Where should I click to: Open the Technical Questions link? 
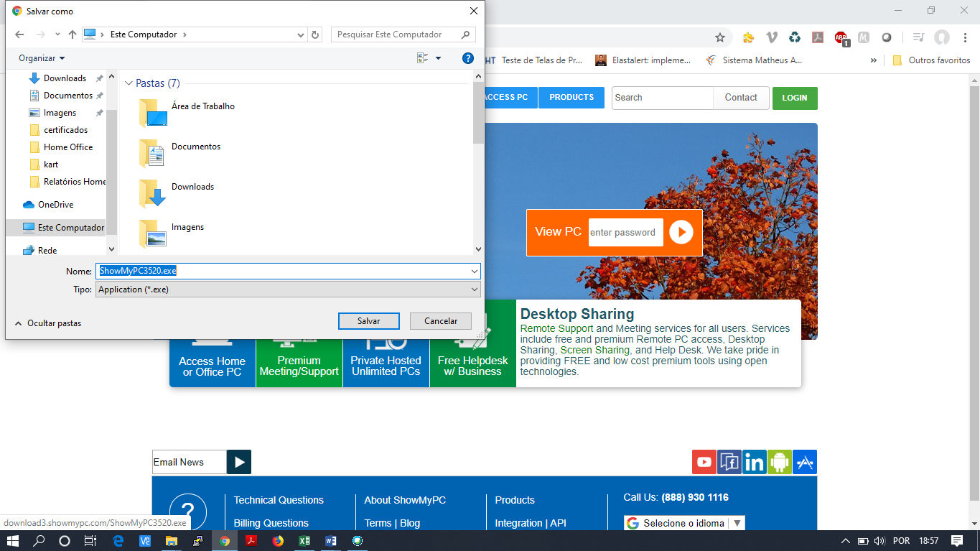(279, 500)
